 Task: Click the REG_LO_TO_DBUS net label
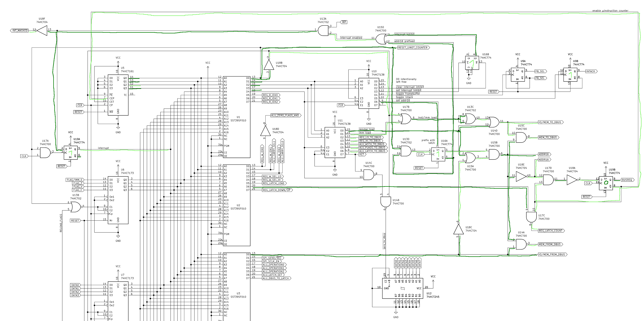coord(371,137)
